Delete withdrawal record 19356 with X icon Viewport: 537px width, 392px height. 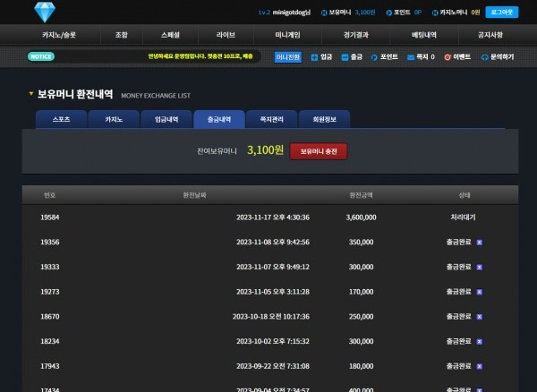pos(480,243)
